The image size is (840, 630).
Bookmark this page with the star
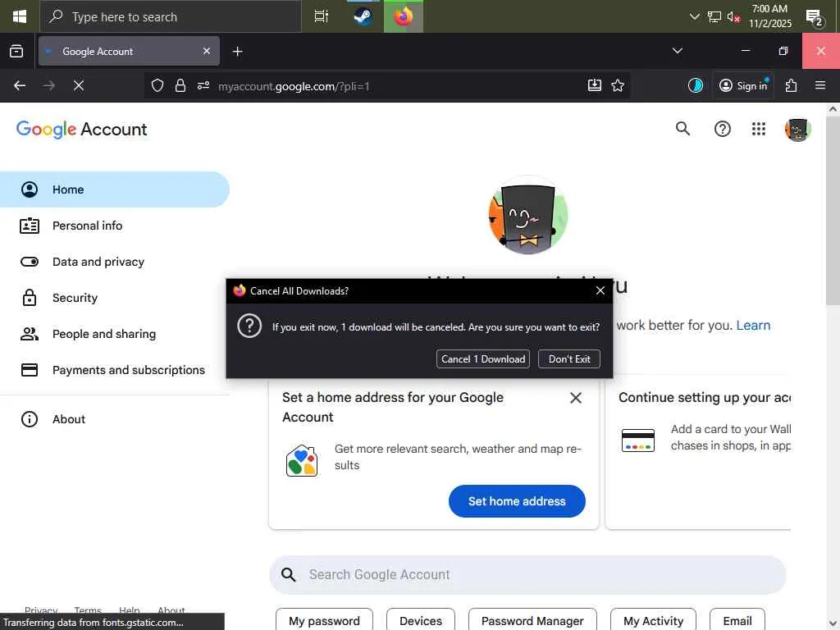(x=618, y=85)
